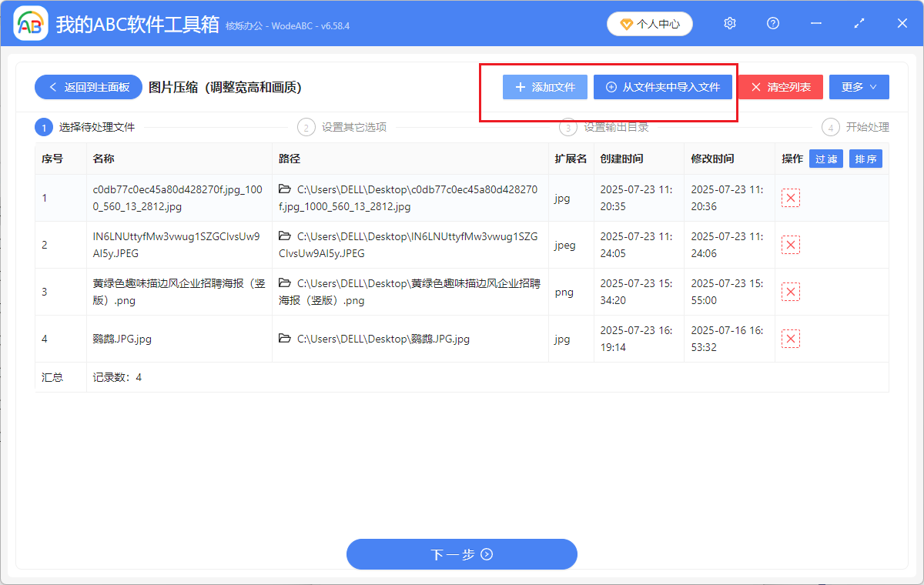This screenshot has height=585, width=924.
Task: Open the 过滤 filter option
Action: tap(825, 159)
